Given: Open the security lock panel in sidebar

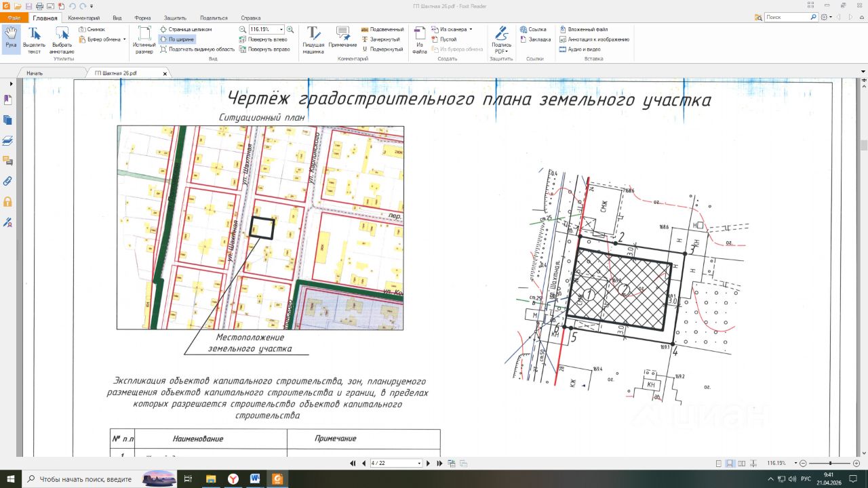Looking at the screenshot, I should pos(8,201).
